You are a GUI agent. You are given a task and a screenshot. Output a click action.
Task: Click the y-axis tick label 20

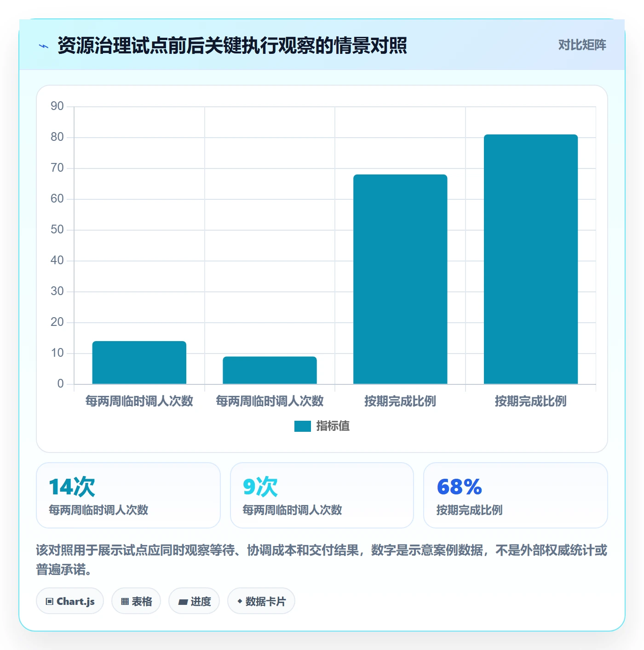(57, 322)
